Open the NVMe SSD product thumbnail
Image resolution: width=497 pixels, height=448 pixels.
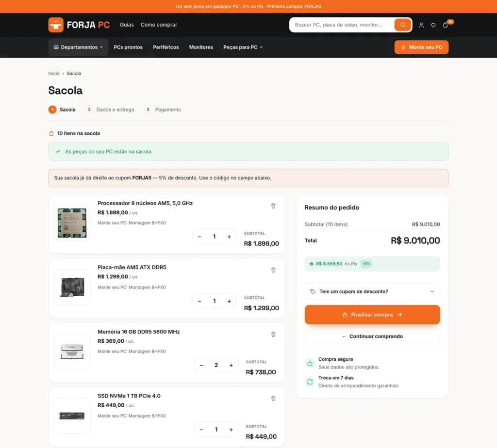72,416
